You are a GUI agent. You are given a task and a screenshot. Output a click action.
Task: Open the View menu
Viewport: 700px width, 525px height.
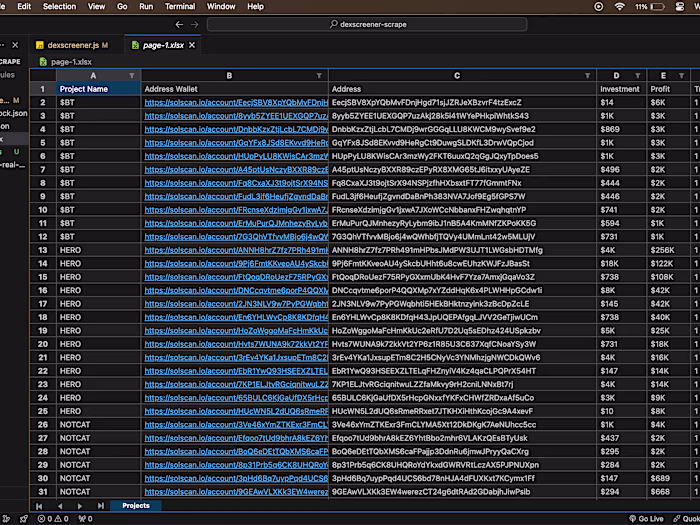point(96,7)
